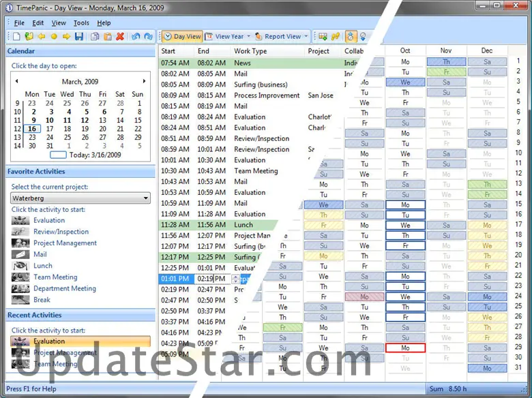
Task: Click the add table row icon
Action: [x=323, y=36]
